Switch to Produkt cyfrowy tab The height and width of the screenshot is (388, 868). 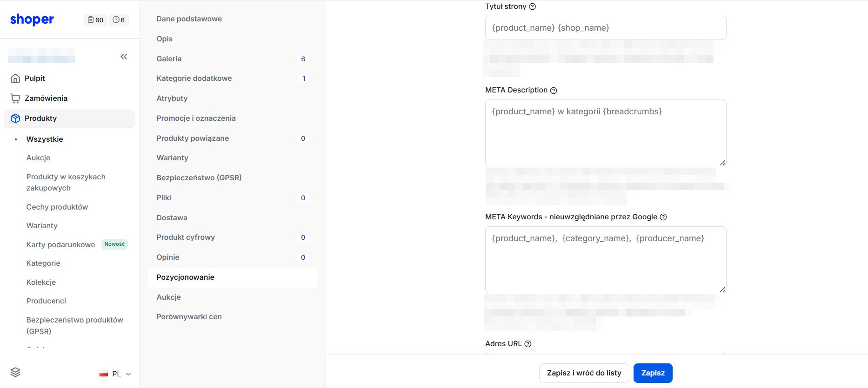click(233, 237)
